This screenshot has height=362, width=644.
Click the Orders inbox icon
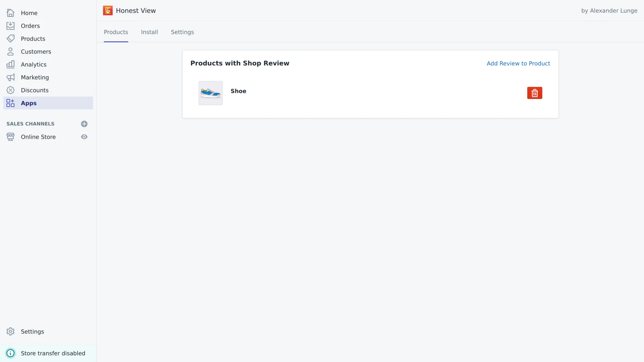click(x=10, y=26)
